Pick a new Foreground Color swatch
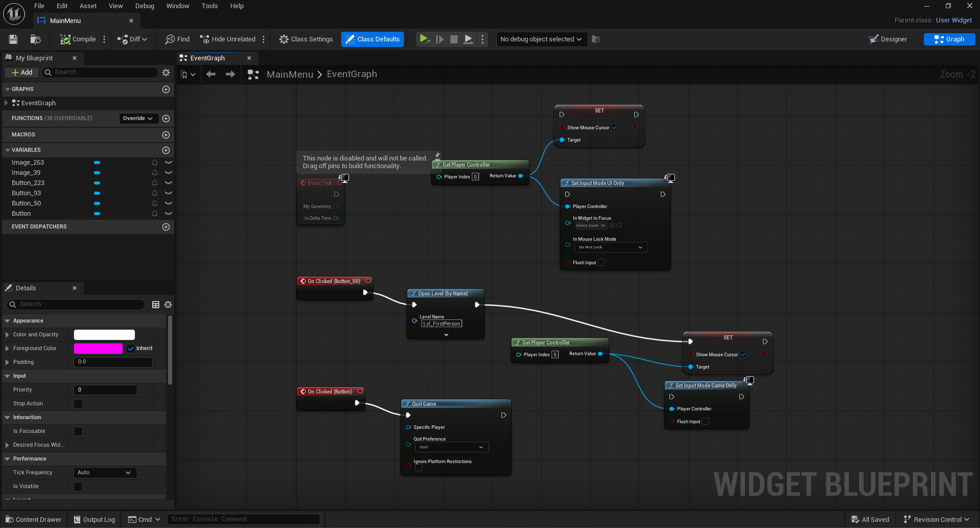Image resolution: width=980 pixels, height=528 pixels. (98, 348)
